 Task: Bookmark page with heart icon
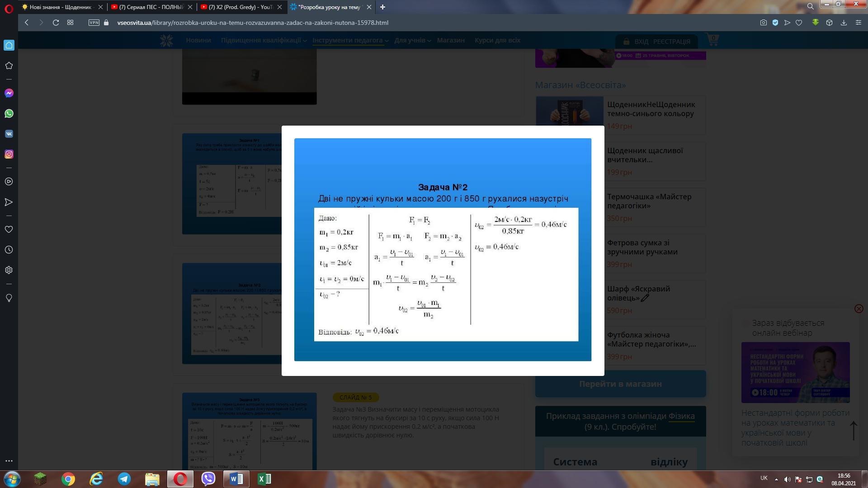pyautogui.click(x=799, y=23)
